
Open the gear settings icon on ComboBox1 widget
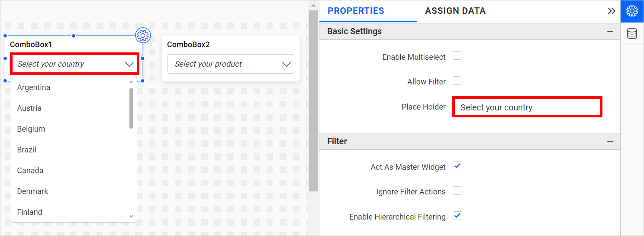point(143,35)
